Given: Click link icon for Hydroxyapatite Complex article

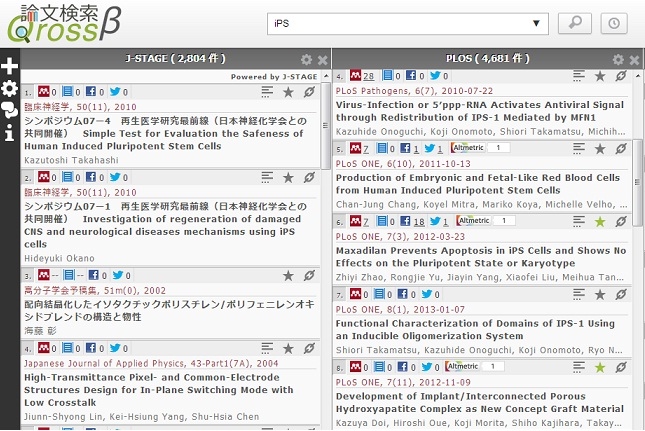Looking at the screenshot, I should (x=621, y=367).
